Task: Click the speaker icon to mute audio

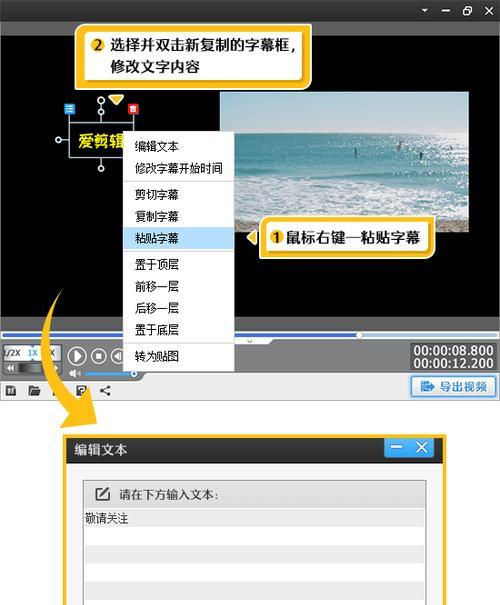Action: (74, 373)
